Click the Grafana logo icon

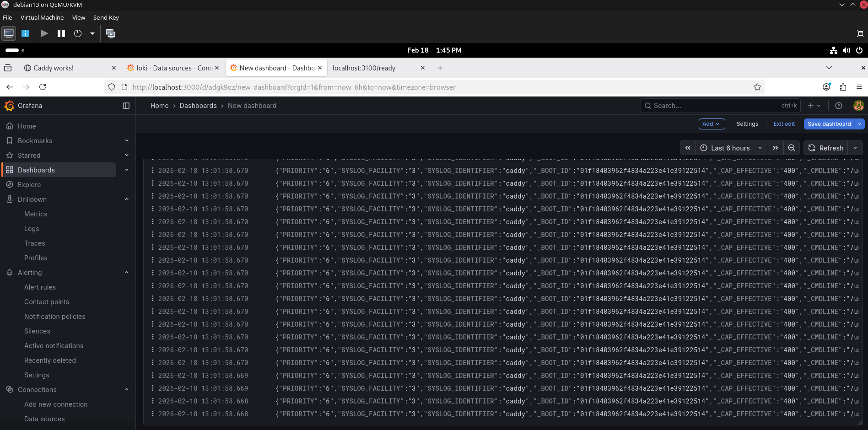coord(9,106)
